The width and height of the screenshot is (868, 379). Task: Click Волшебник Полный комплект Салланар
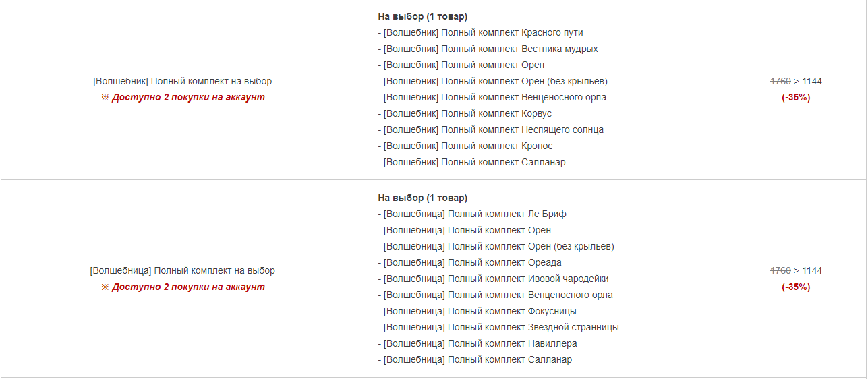tap(472, 162)
